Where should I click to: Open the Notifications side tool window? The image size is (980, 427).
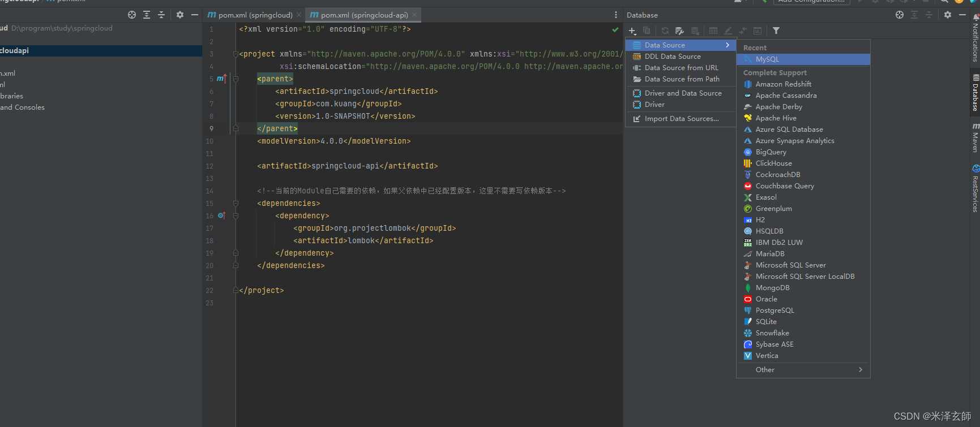pyautogui.click(x=975, y=38)
